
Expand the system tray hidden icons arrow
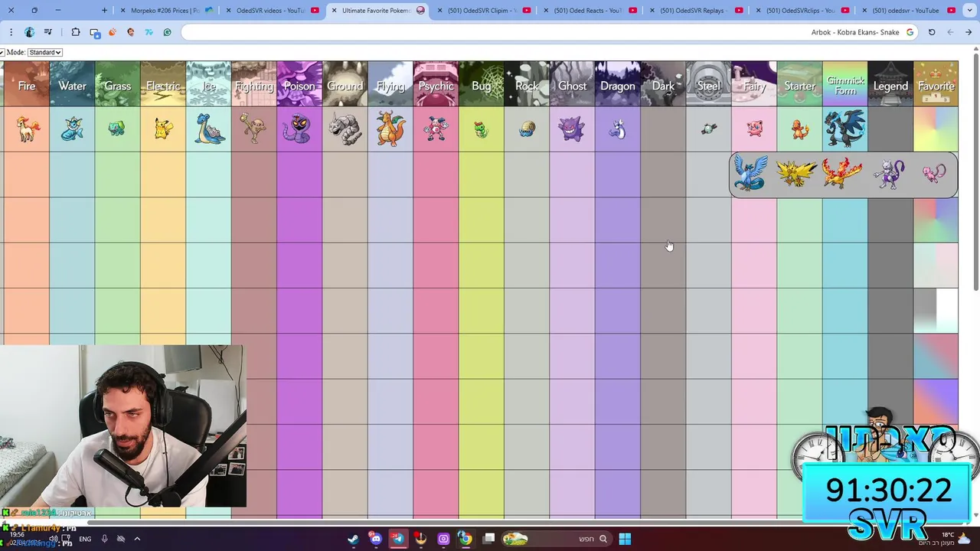pos(137,539)
